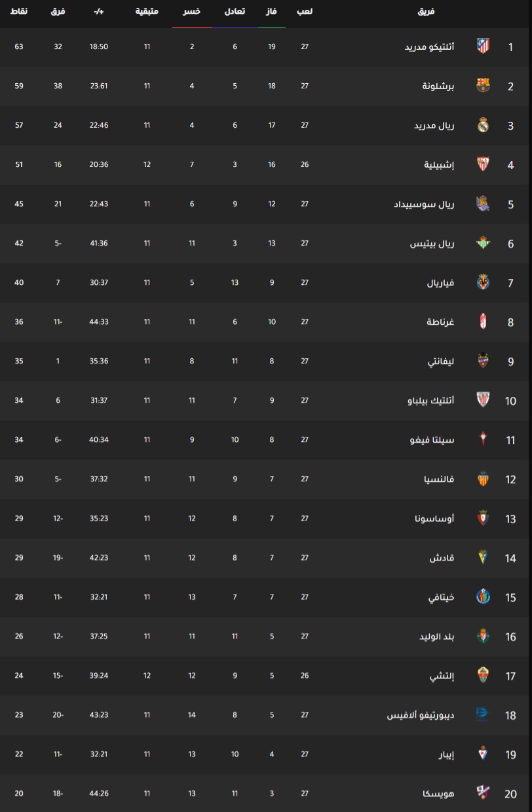Sort by تعادل draws column header

[235, 12]
